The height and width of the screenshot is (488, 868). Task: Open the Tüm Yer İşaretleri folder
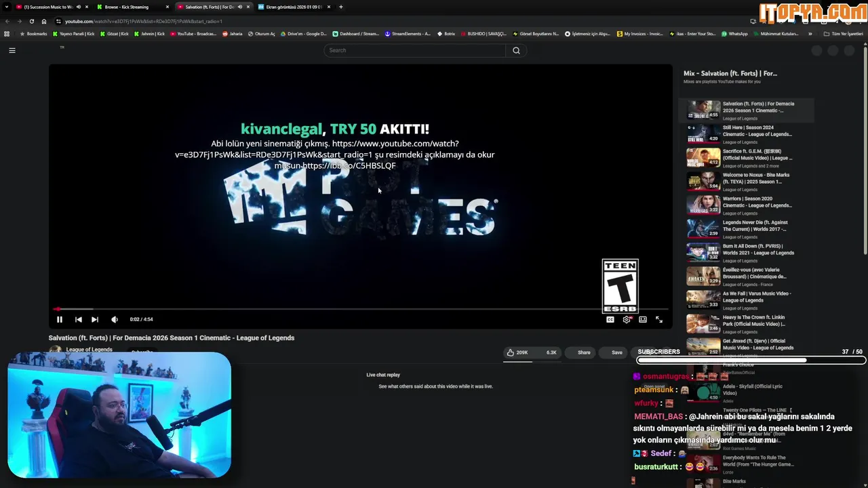pyautogui.click(x=844, y=33)
